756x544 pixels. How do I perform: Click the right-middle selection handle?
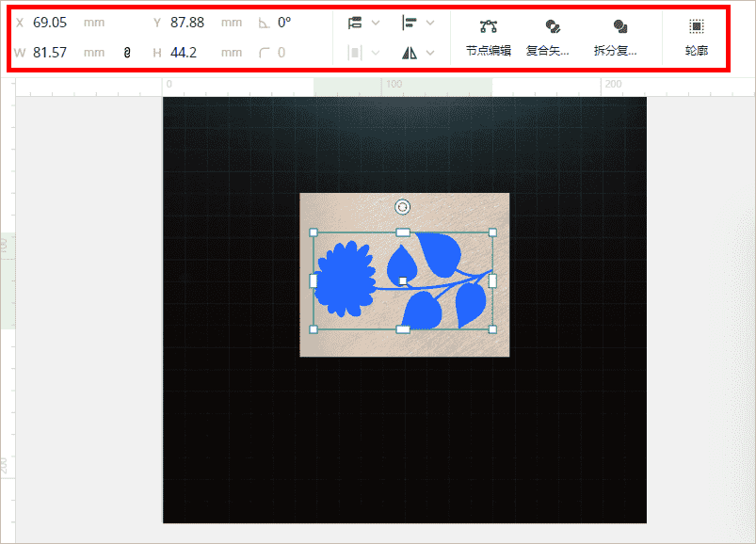[492, 280]
